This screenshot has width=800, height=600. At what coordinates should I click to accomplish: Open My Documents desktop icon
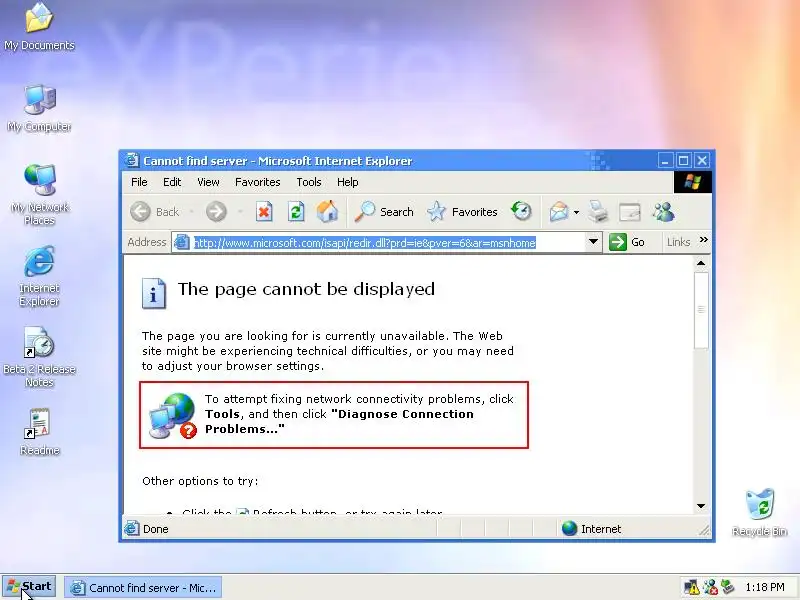[39, 27]
